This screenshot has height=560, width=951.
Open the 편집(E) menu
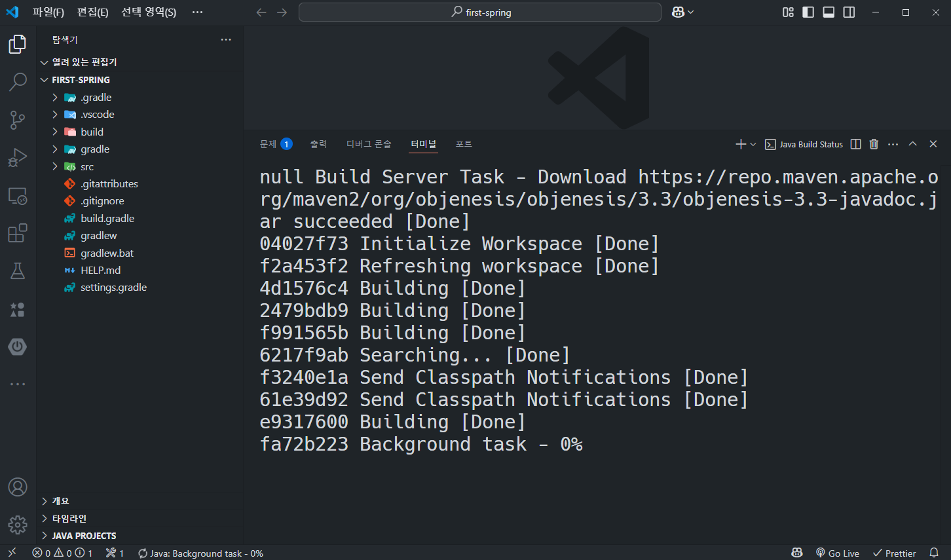click(92, 12)
